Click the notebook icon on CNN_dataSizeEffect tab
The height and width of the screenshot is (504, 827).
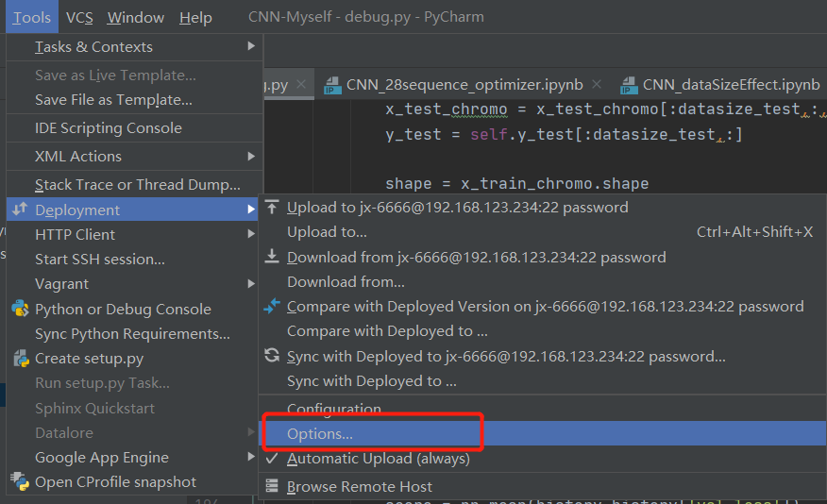pos(629,85)
